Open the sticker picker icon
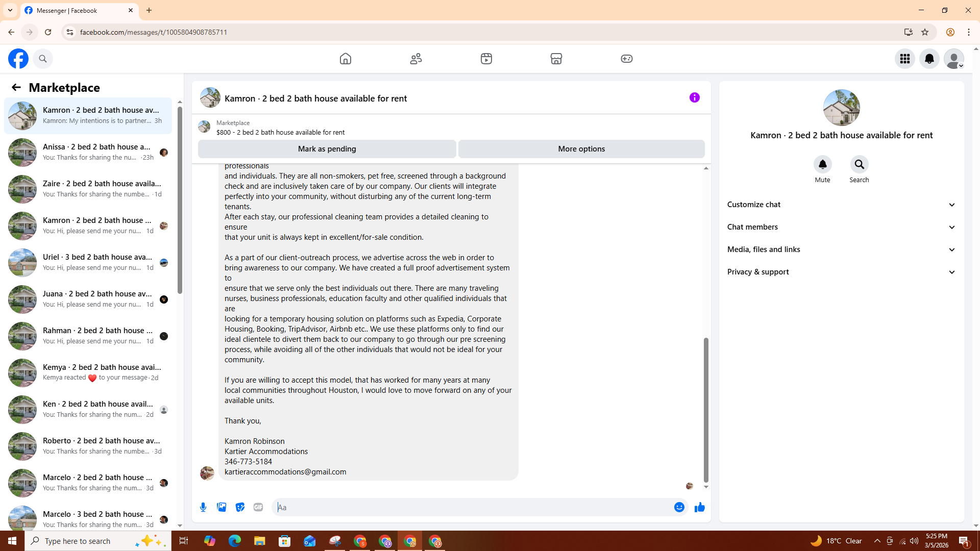 point(240,507)
